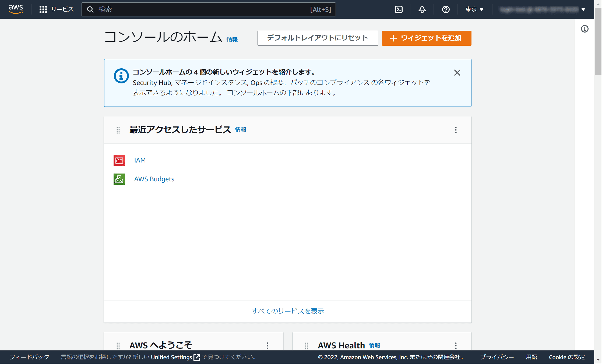The width and height of the screenshot is (602, 364).
Task: Click プライバシー footer link
Action: pos(497,357)
